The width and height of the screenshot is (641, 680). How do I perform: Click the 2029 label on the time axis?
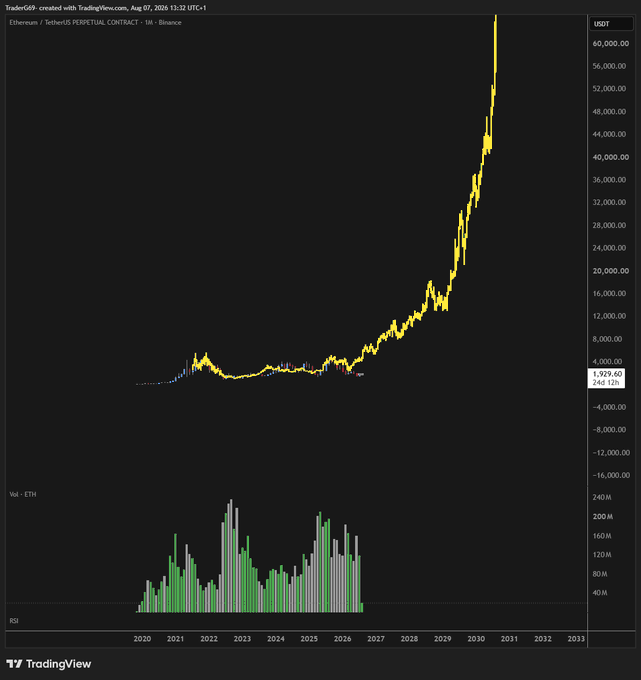[443, 639]
